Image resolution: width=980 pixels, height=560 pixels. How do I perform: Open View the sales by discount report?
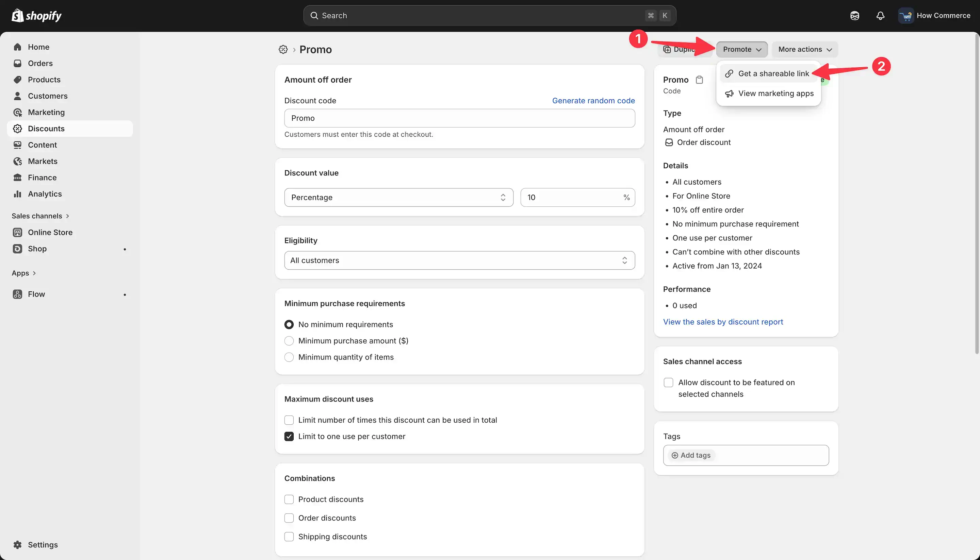(x=723, y=322)
